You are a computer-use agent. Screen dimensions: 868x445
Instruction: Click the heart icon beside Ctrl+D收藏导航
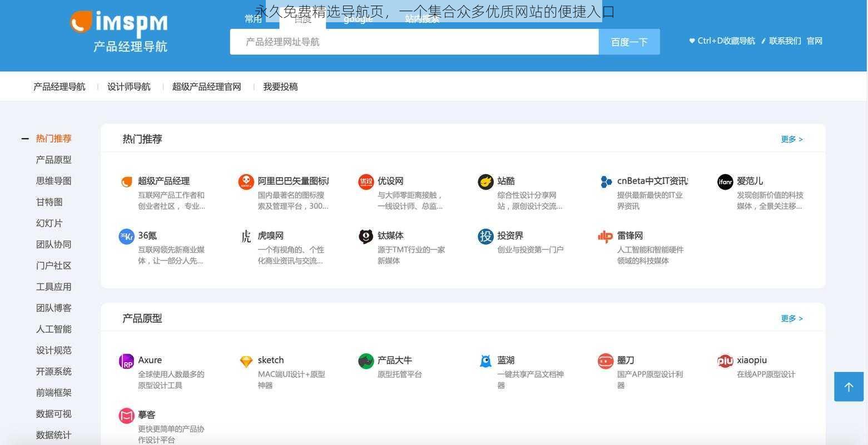(x=692, y=41)
